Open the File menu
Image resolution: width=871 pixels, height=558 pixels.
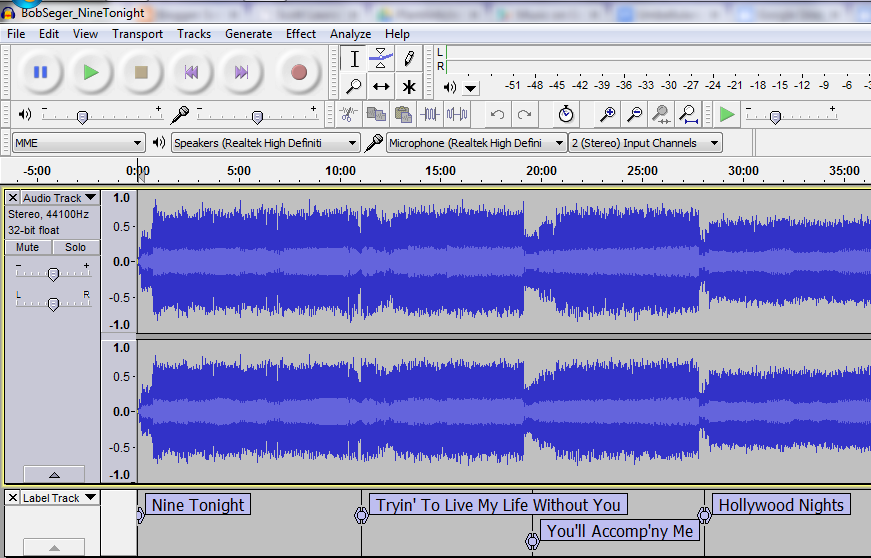16,34
